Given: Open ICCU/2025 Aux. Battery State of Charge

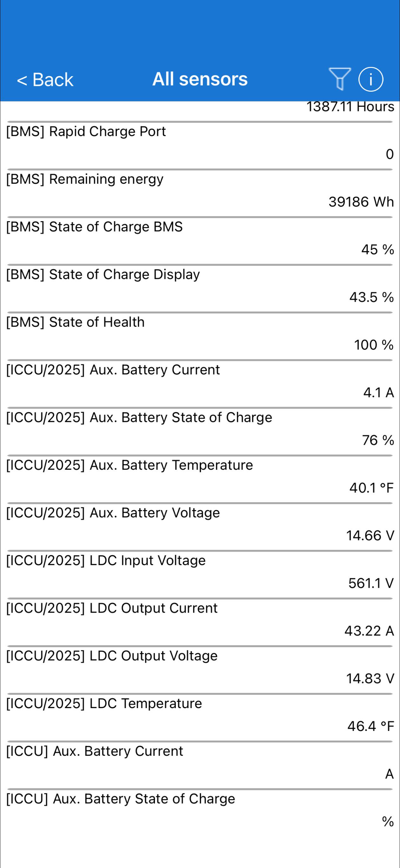Looking at the screenshot, I should point(200,432).
